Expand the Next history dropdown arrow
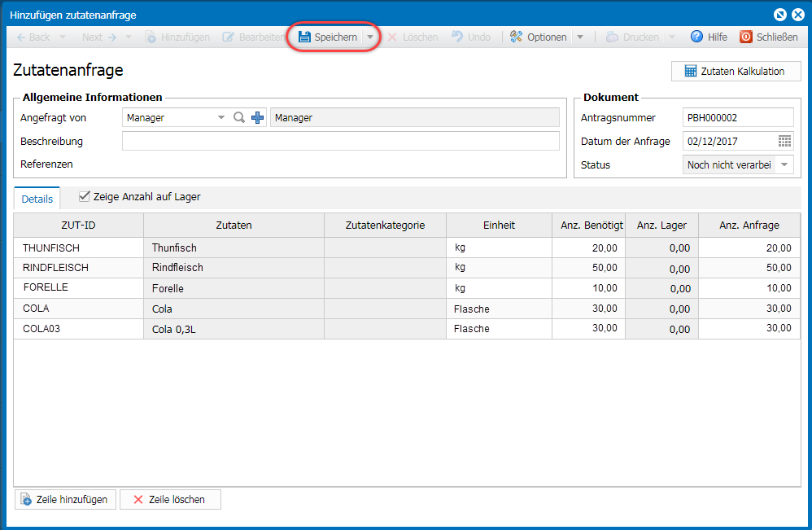Screen dimensions: 812x530 (129, 37)
